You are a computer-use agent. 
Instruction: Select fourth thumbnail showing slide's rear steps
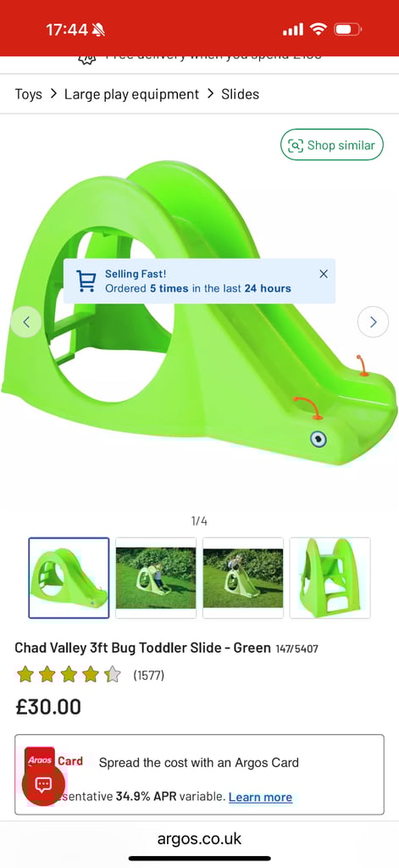(330, 578)
